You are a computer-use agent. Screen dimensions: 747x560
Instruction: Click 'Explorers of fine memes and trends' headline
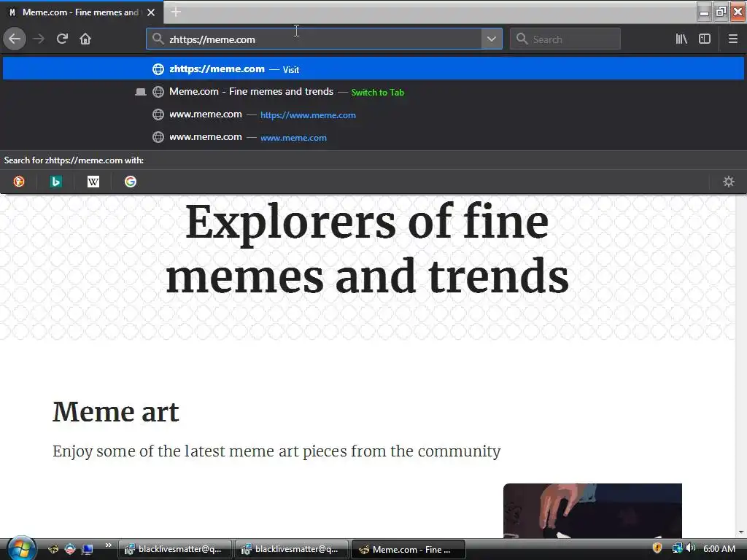367,249
